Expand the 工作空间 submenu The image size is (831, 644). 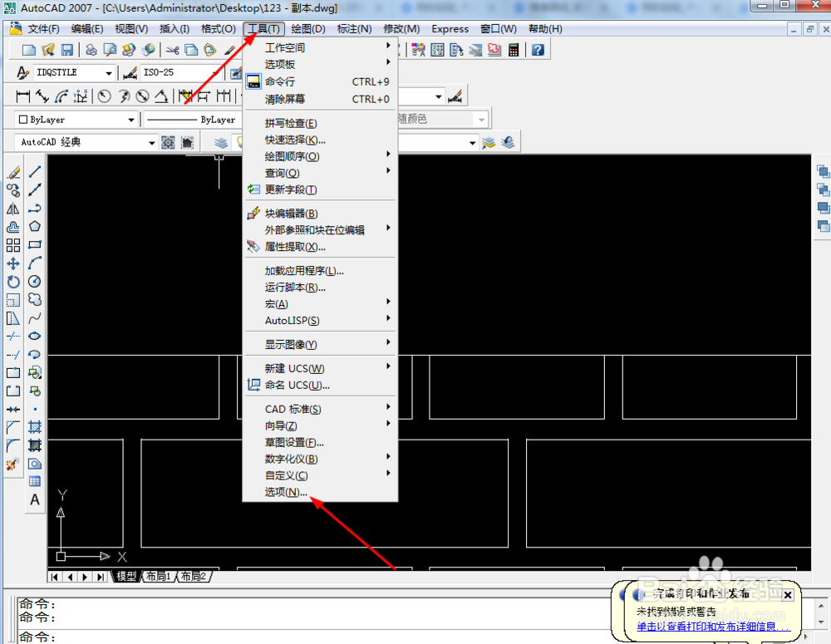[x=320, y=47]
